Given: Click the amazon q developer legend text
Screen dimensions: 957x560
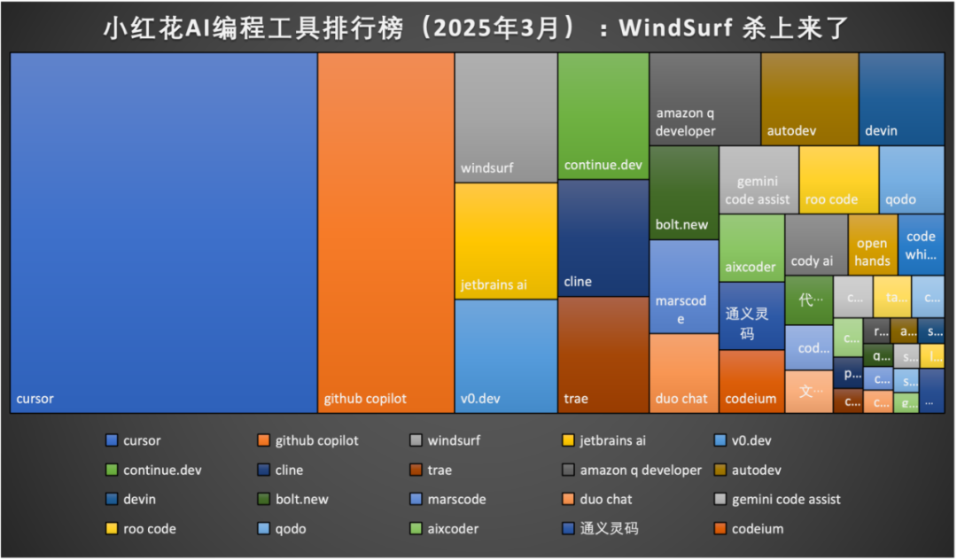Looking at the screenshot, I should coord(641,470).
